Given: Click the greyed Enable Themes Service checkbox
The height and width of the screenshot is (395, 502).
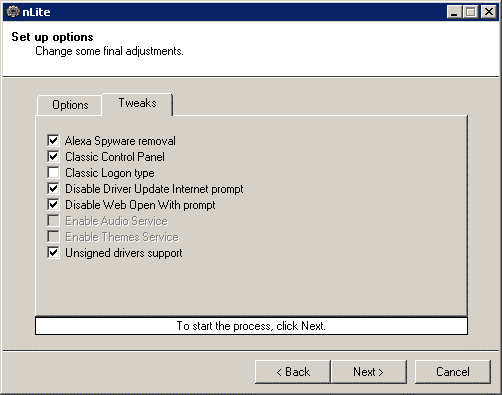Looking at the screenshot, I should pos(53,237).
